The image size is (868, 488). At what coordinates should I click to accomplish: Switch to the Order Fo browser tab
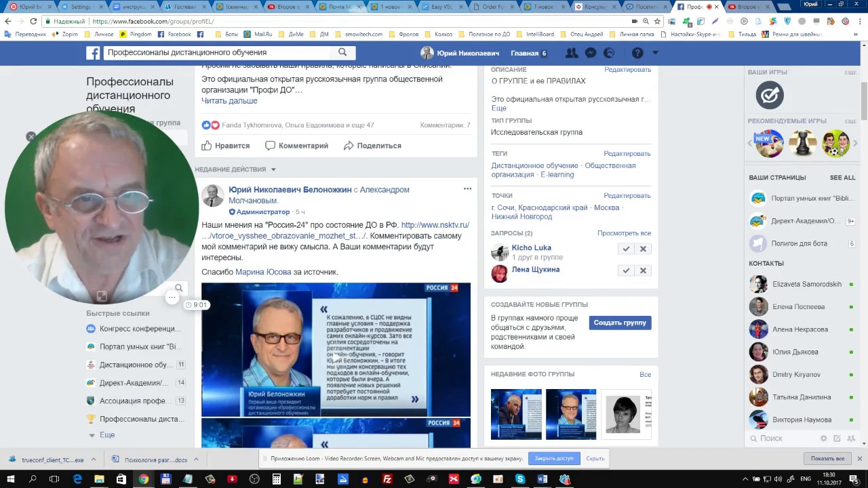[492, 7]
